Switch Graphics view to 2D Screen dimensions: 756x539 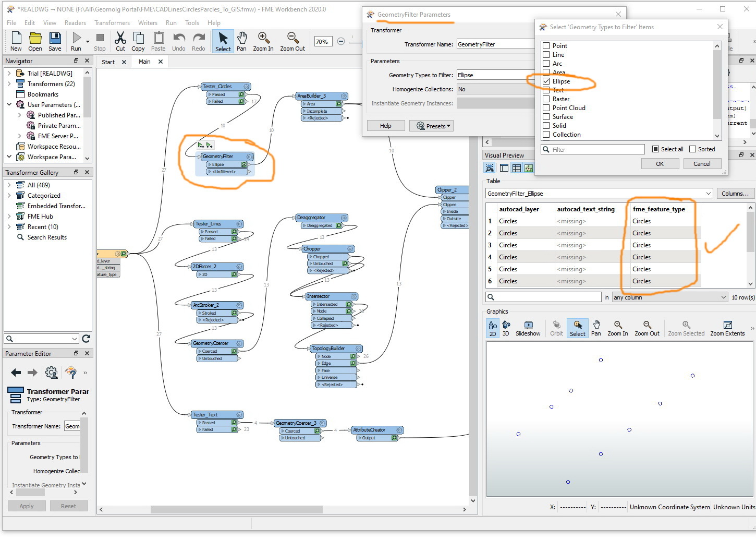[493, 328]
